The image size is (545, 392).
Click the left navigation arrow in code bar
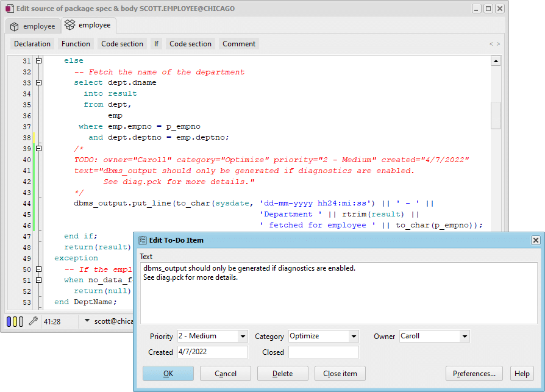(x=491, y=44)
